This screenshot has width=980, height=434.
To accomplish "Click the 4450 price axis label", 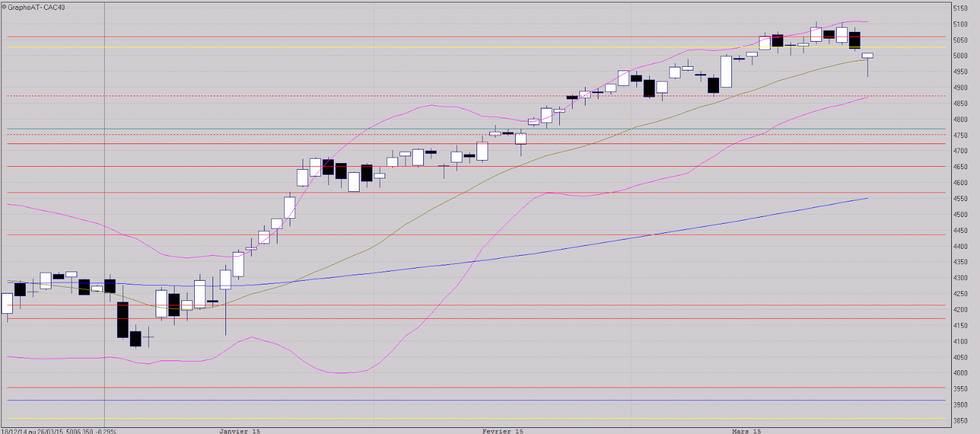I will 960,230.
